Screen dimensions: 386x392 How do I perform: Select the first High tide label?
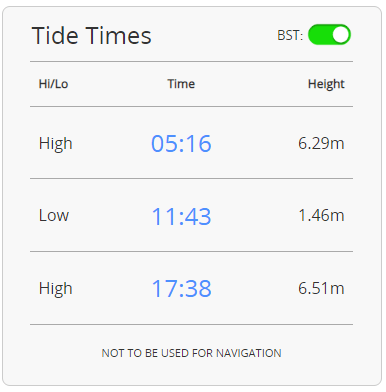[56, 144]
